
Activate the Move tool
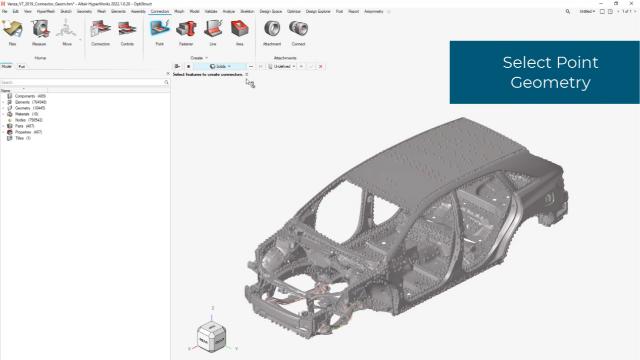click(x=67, y=33)
